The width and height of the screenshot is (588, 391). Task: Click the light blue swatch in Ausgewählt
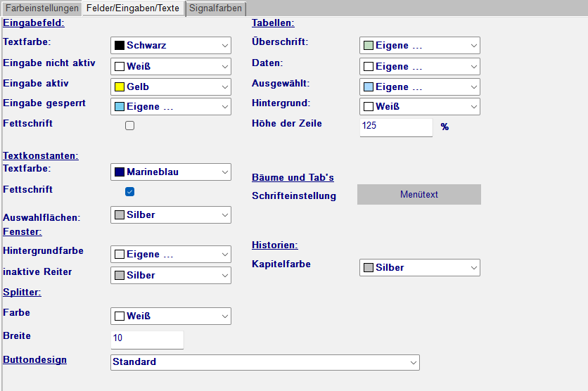click(368, 86)
